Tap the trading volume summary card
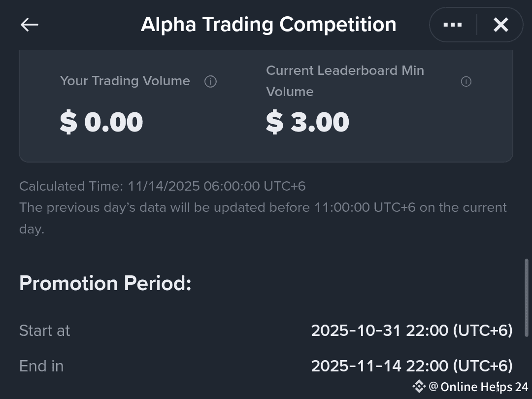 tap(266, 105)
